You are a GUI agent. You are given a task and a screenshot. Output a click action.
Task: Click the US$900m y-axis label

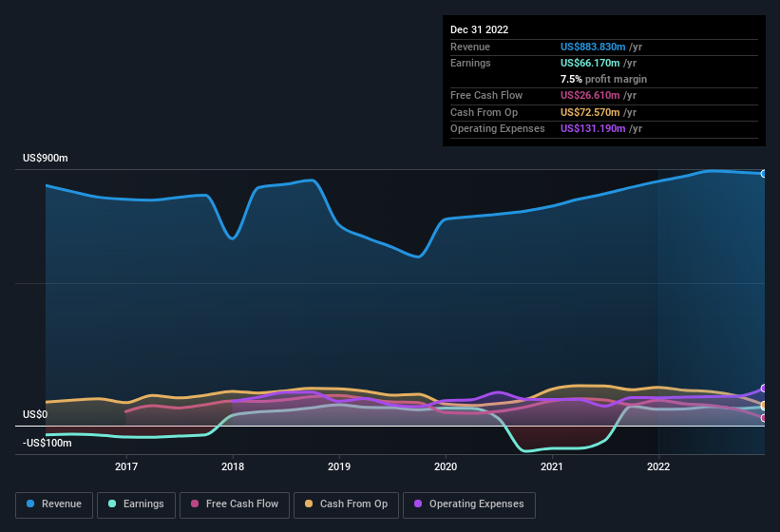tap(46, 158)
